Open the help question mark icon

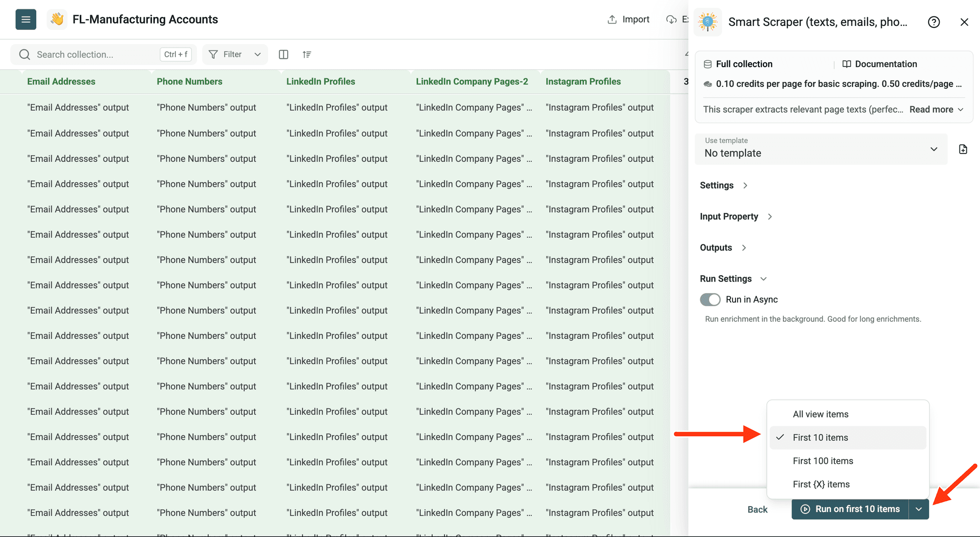coord(934,22)
